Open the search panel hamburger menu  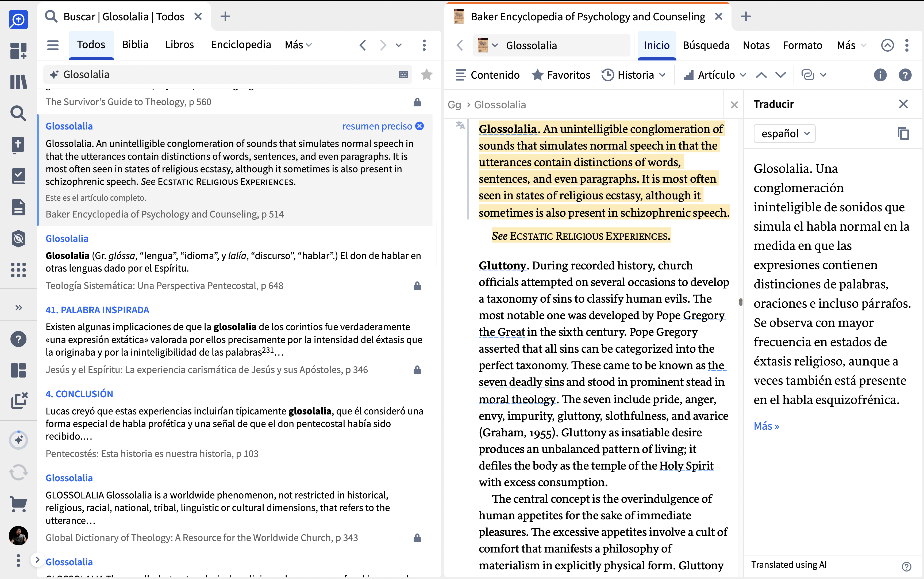[x=53, y=45]
